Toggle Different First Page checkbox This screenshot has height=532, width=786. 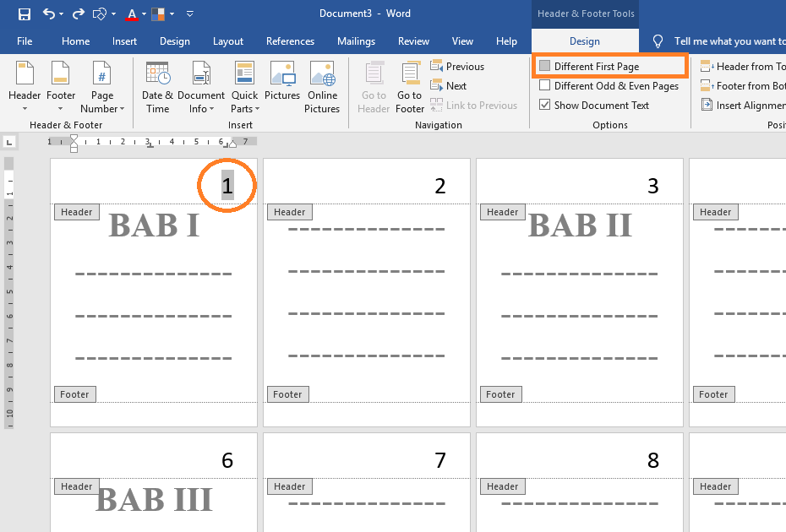click(545, 66)
